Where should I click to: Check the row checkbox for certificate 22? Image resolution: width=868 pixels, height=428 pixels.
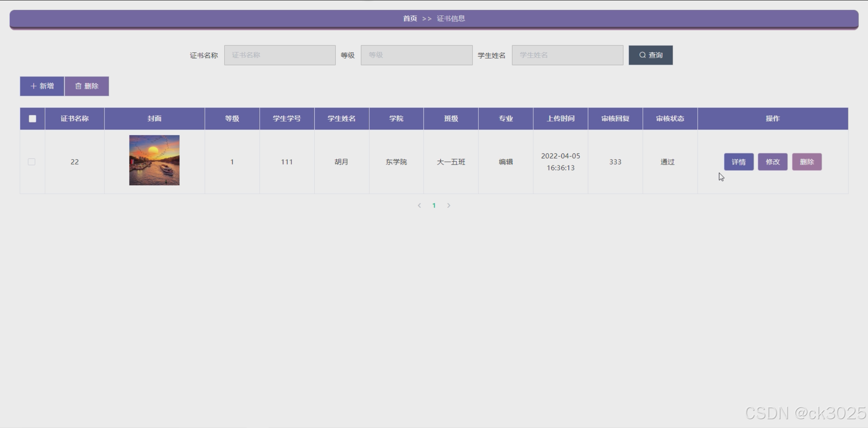tap(32, 162)
